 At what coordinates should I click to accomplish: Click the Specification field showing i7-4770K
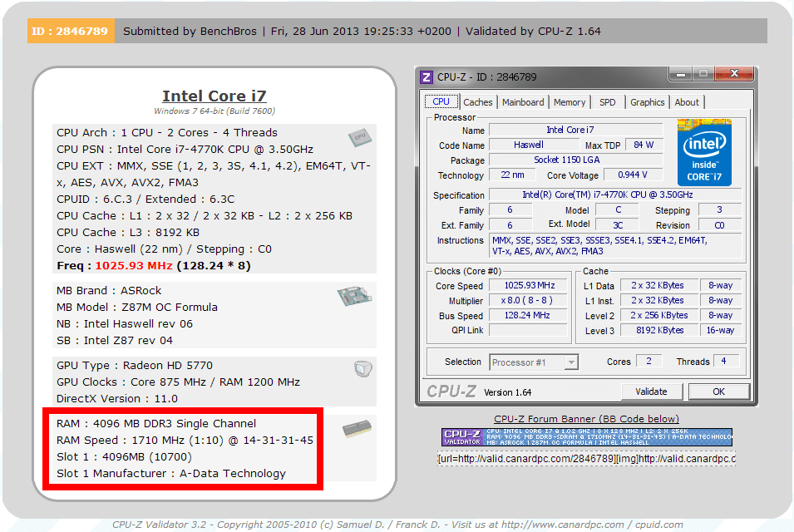click(x=615, y=195)
